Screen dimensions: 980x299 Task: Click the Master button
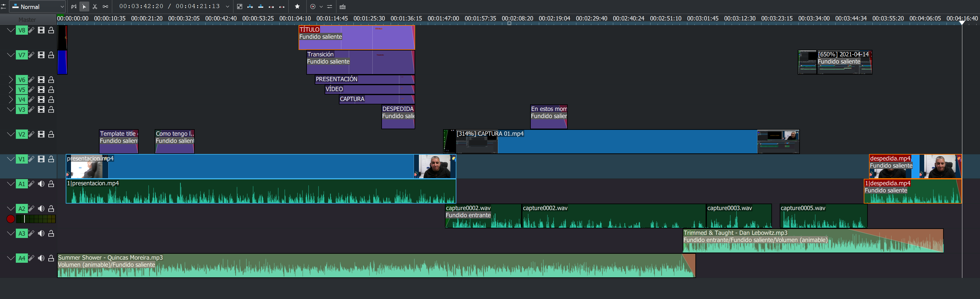27,20
